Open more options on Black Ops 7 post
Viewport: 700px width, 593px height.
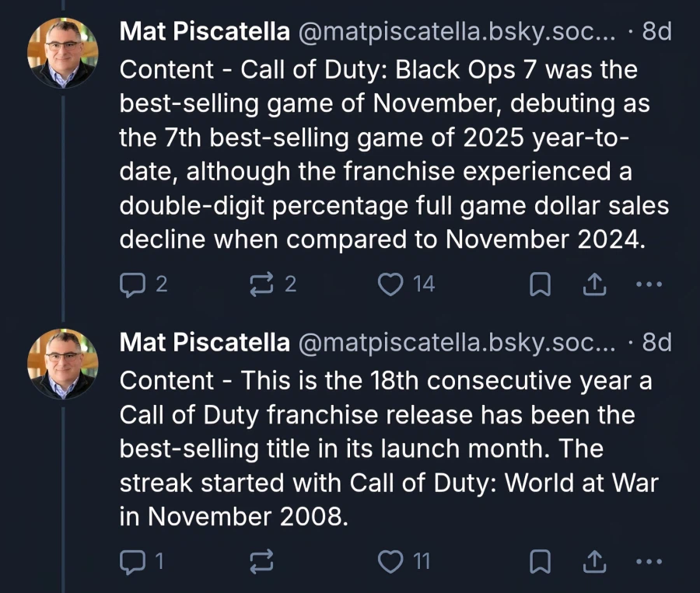pos(648,284)
